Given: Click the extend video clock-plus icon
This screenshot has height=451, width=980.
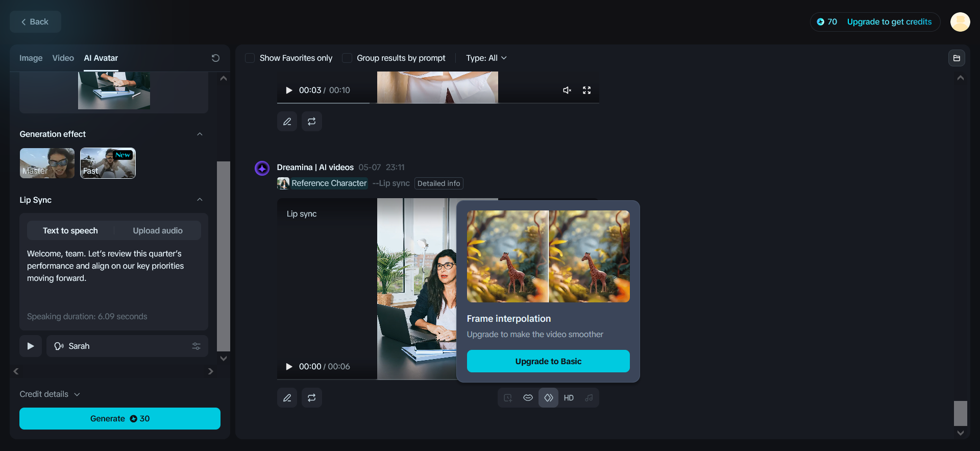Looking at the screenshot, I should [508, 398].
